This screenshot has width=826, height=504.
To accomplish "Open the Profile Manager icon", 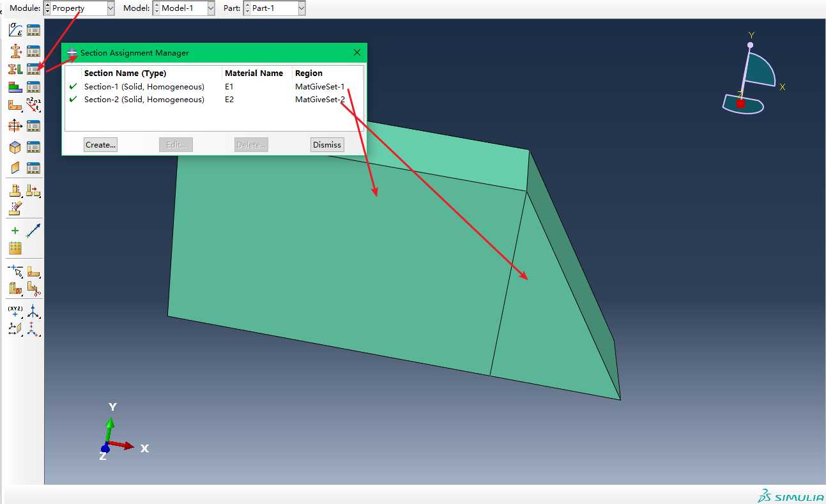I will click(34, 126).
